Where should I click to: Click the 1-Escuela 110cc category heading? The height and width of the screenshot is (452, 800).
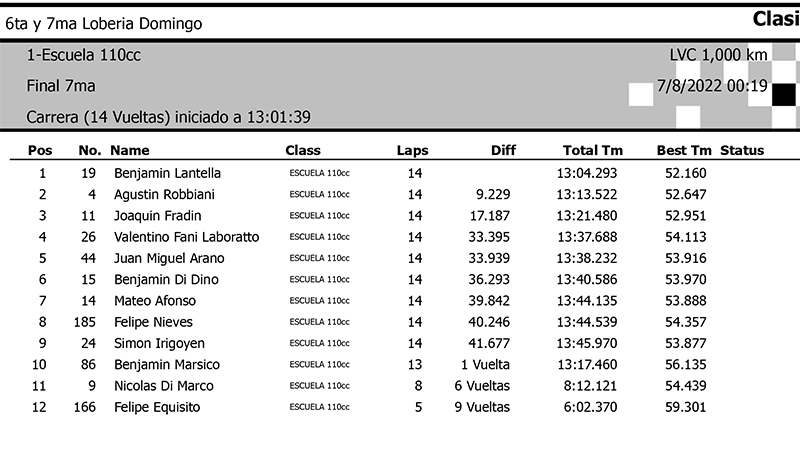click(84, 55)
